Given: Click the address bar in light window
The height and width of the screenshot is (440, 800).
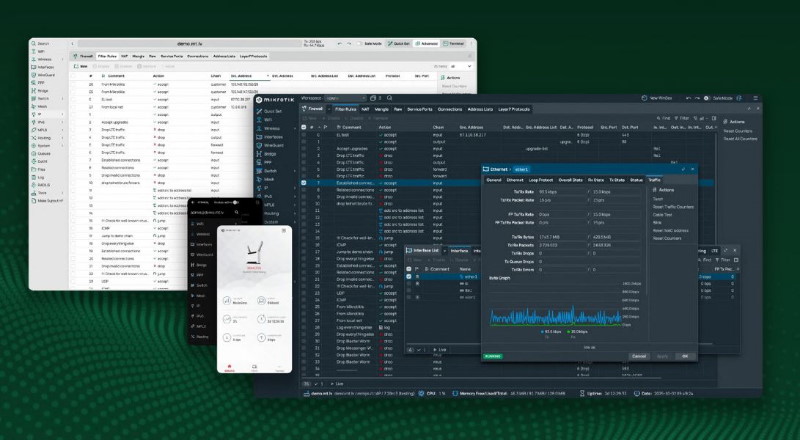Looking at the screenshot, I should 189,44.
